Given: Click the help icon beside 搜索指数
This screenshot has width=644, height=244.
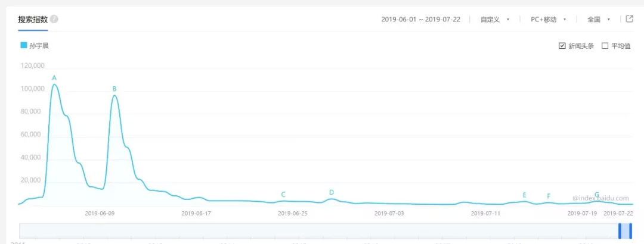Looking at the screenshot, I should click(54, 19).
